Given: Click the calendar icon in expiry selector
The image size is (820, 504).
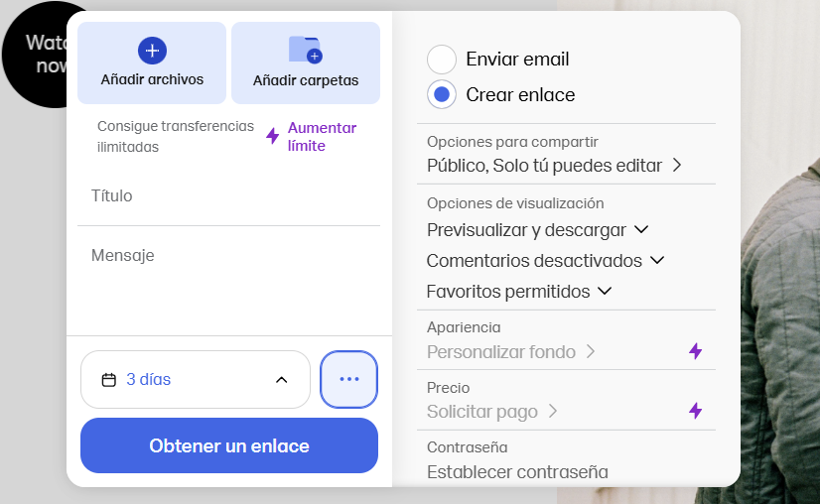Looking at the screenshot, I should [109, 380].
